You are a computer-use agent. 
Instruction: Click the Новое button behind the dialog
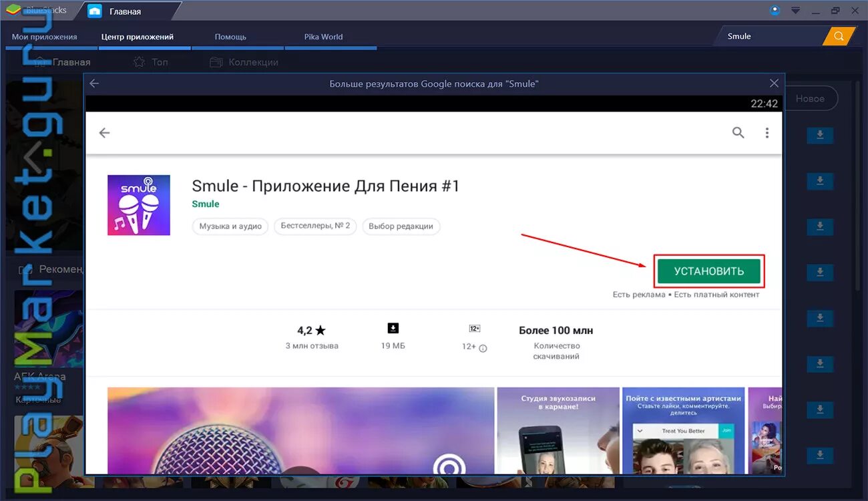tap(811, 98)
